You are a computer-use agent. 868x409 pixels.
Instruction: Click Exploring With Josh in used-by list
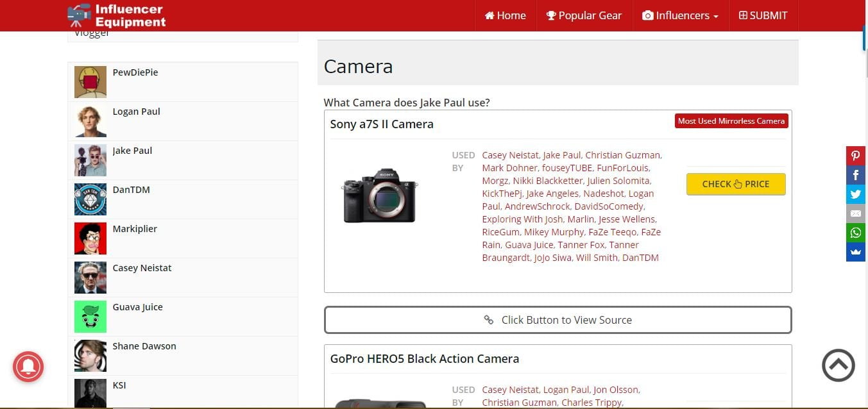click(x=522, y=219)
